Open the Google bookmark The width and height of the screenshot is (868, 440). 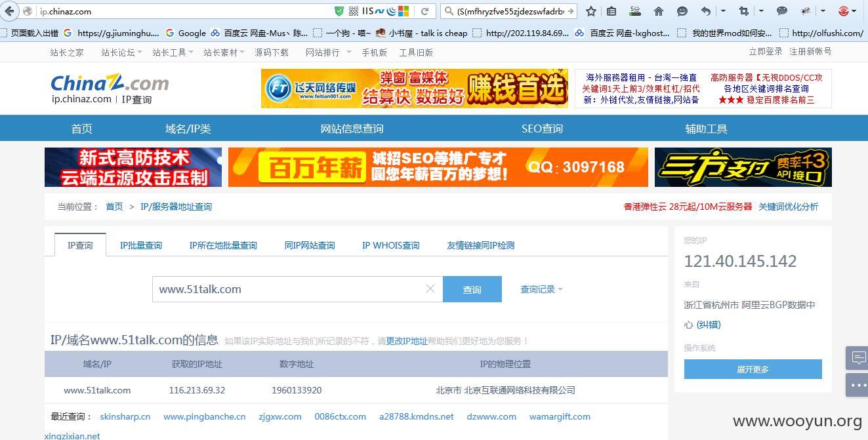186,33
